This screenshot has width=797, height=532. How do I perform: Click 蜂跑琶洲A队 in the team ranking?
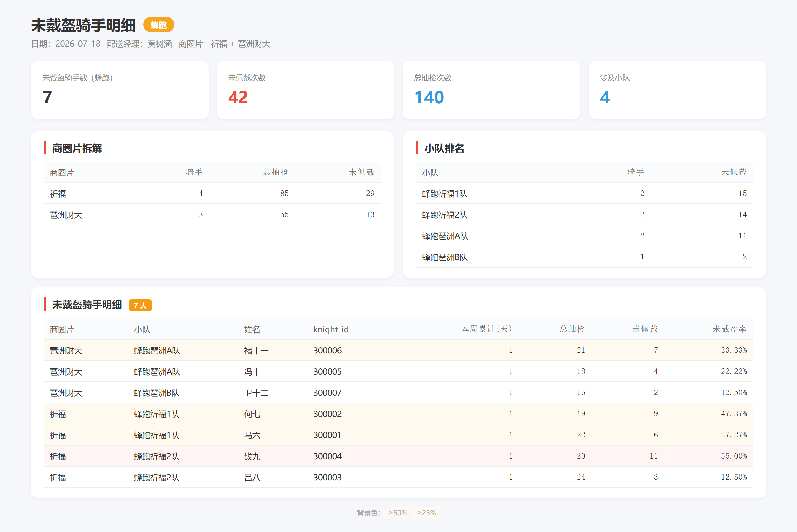pos(445,236)
